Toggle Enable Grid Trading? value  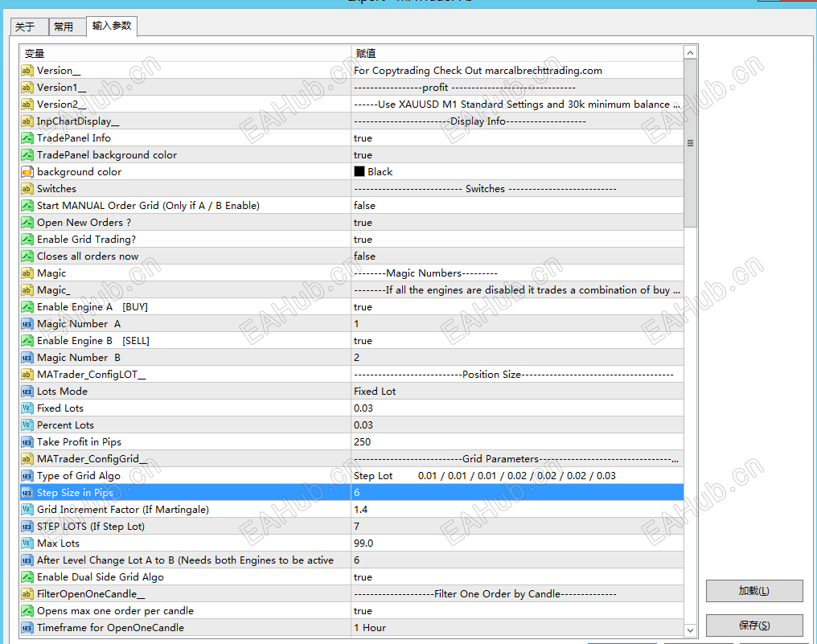coord(517,240)
